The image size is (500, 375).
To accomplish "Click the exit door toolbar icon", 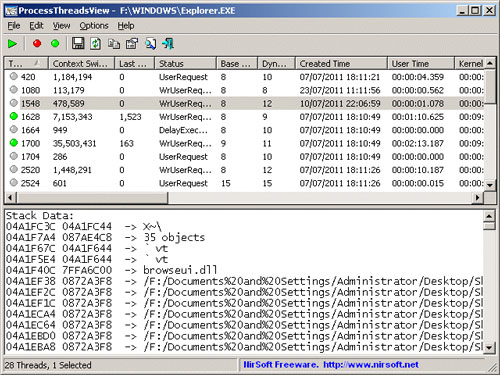I will tap(168, 44).
